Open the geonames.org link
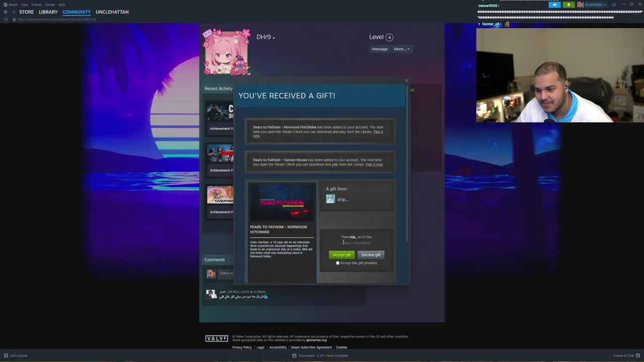 [316, 340]
